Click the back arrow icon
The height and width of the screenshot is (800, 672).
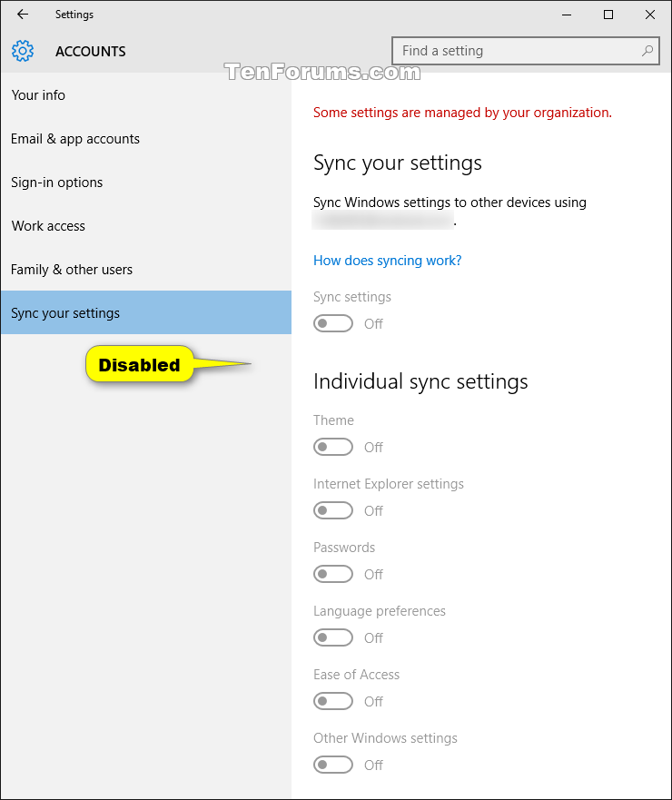(x=23, y=15)
